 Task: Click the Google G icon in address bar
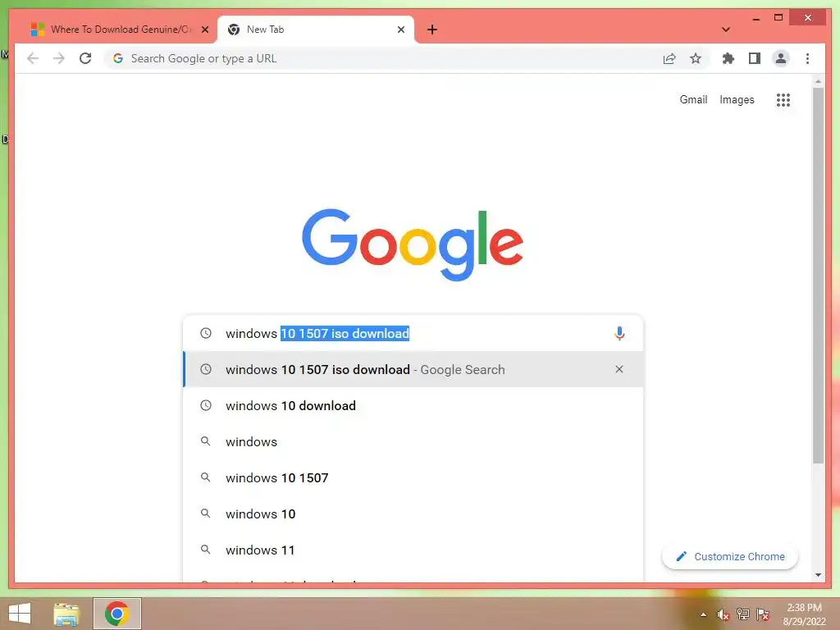coord(118,58)
